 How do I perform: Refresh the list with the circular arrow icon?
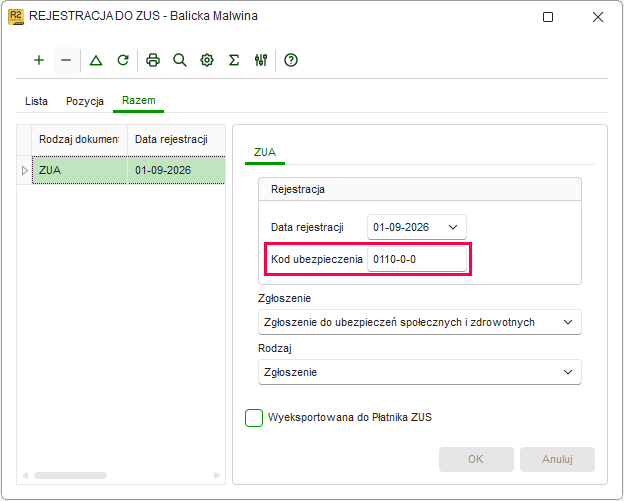[123, 60]
